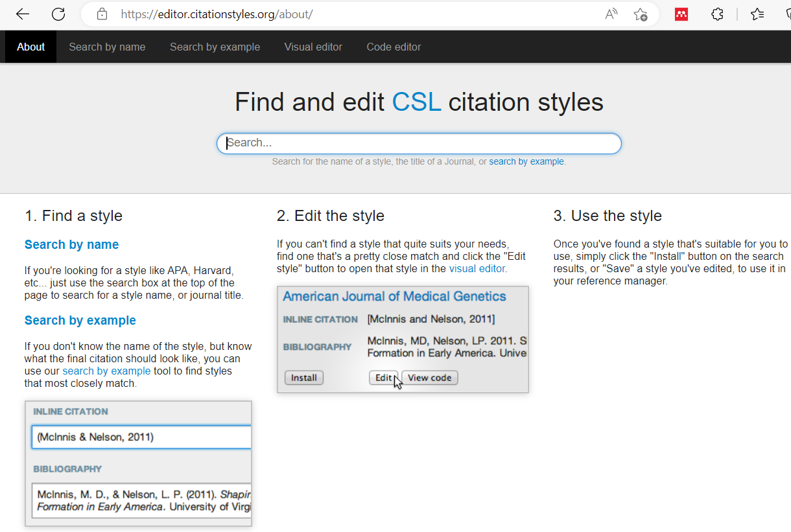
Task: Open the Favorites list
Action: click(x=757, y=14)
